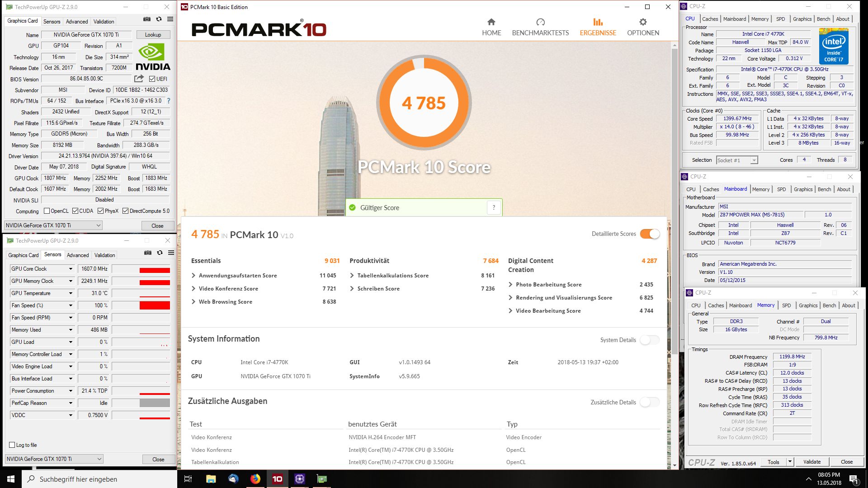Open Windows Start menu

click(x=11, y=479)
